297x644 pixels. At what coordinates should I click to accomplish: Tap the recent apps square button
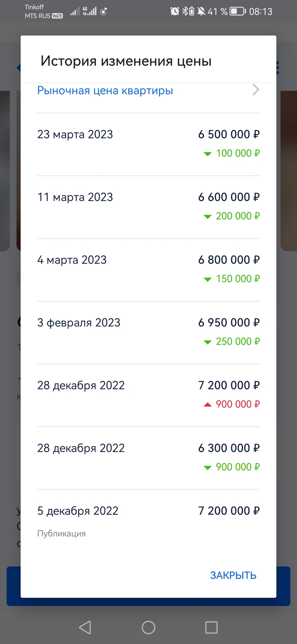pos(211,627)
